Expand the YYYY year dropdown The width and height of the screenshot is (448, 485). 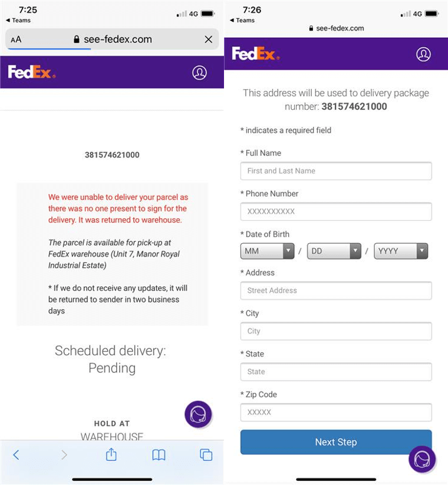[401, 251]
